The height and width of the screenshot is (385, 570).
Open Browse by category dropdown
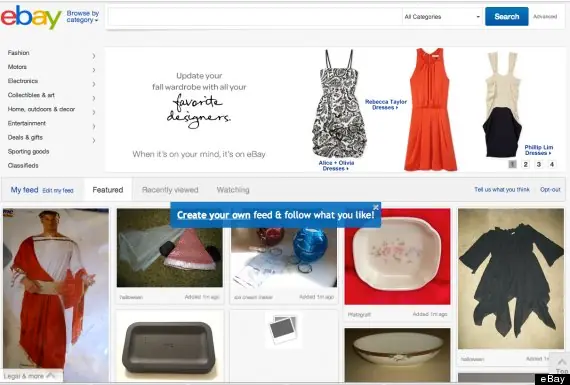[83, 17]
